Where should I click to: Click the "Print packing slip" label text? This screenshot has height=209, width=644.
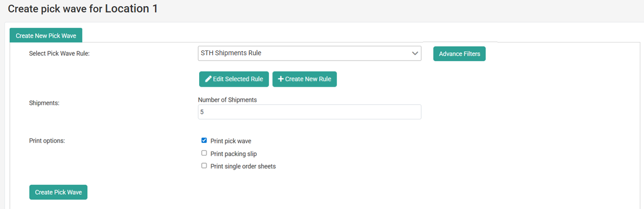[x=233, y=154]
